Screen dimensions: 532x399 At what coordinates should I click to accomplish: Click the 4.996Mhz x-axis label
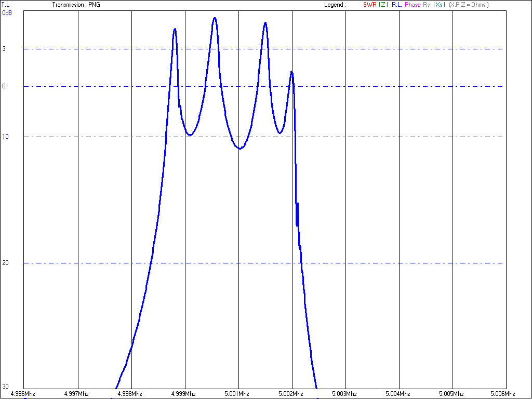pyautogui.click(x=24, y=394)
